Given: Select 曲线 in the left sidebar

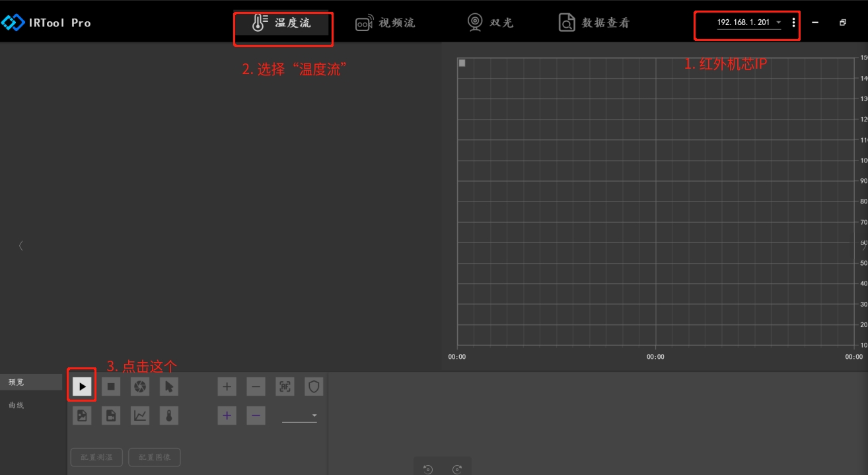Looking at the screenshot, I should pos(17,405).
